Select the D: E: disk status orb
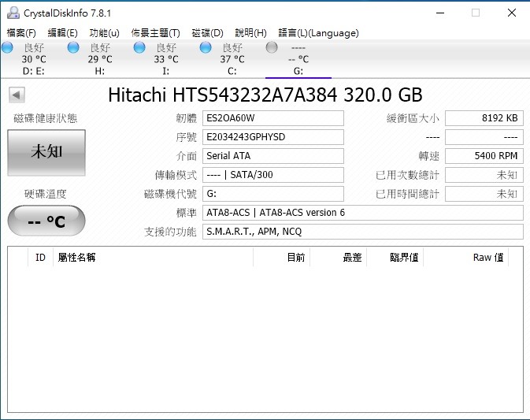The width and height of the screenshot is (530, 420). click(7, 47)
